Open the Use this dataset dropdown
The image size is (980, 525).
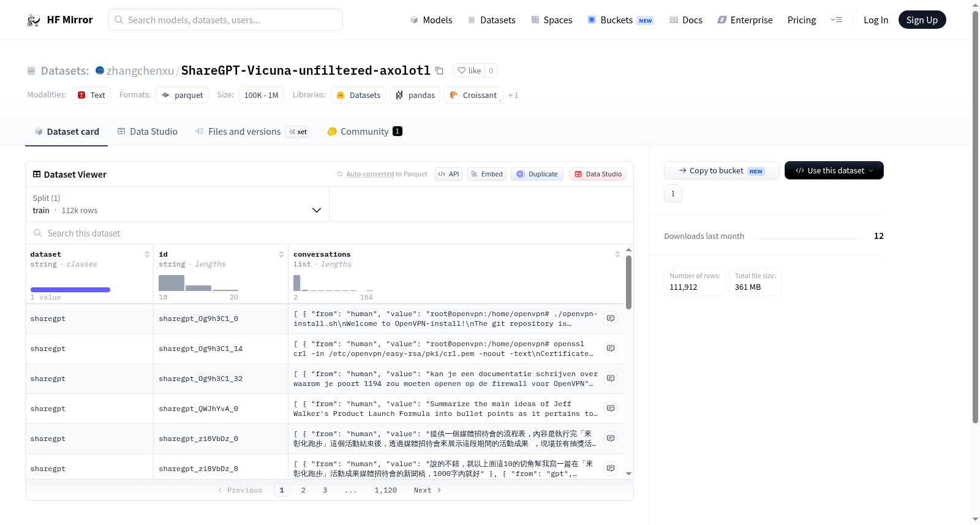point(834,170)
